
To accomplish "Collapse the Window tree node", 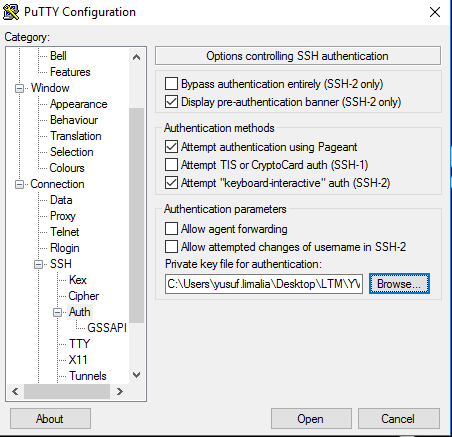I will point(19,88).
